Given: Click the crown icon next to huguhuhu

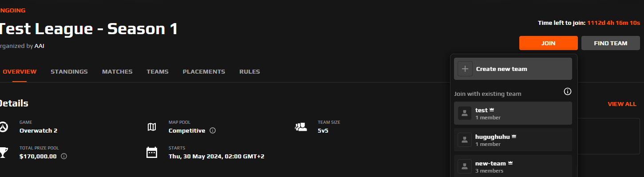Looking at the screenshot, I should [x=514, y=137].
